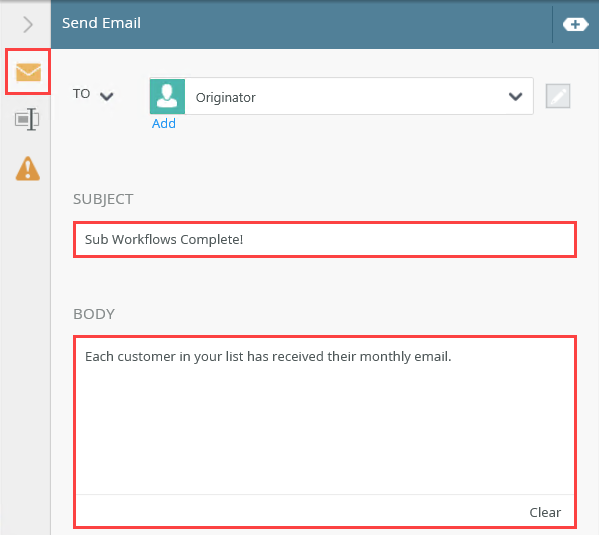Focus the Subject field with Sub Workflows Complete!
Screen dimensions: 599x535
[x=325, y=239]
